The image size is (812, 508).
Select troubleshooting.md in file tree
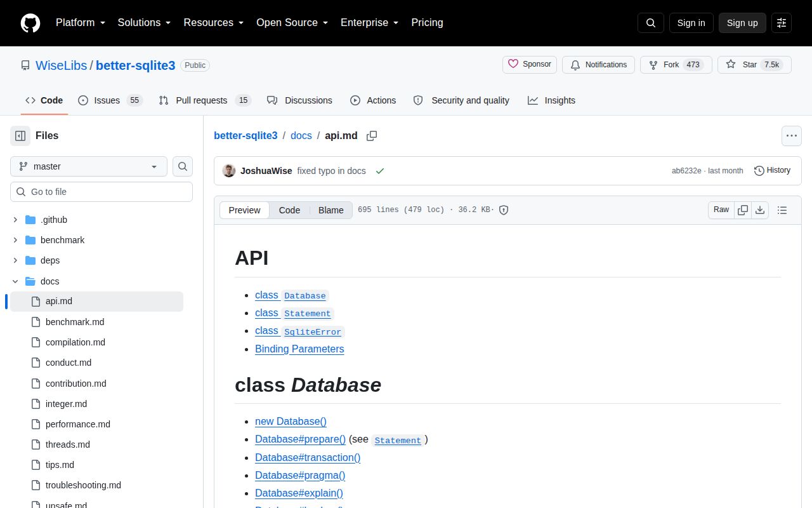coord(83,485)
